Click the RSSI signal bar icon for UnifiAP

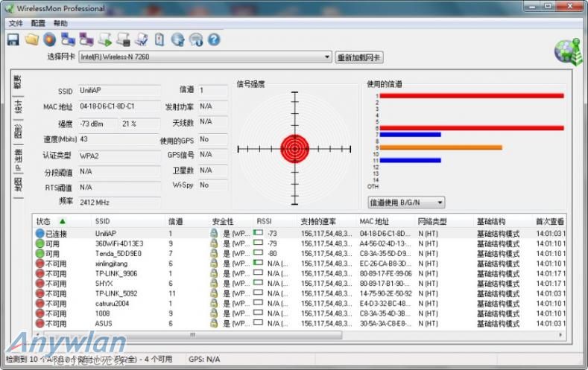pos(258,232)
